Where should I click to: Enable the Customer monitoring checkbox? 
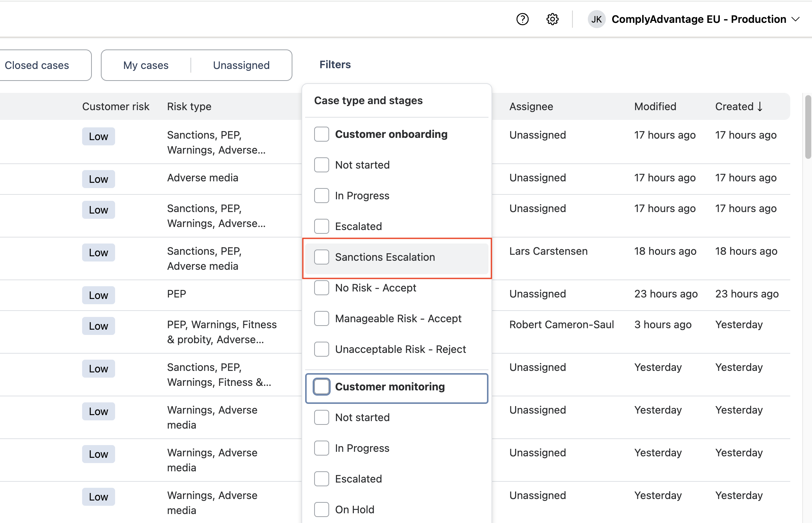322,387
